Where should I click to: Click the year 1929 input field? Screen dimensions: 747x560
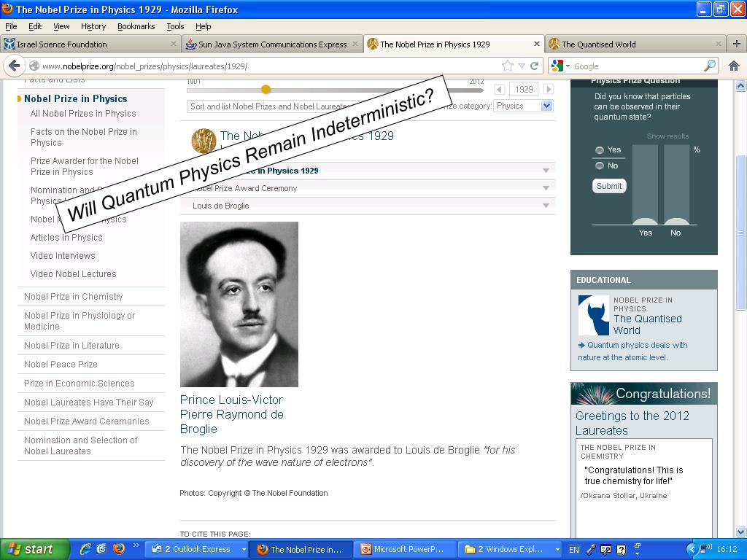pos(524,89)
